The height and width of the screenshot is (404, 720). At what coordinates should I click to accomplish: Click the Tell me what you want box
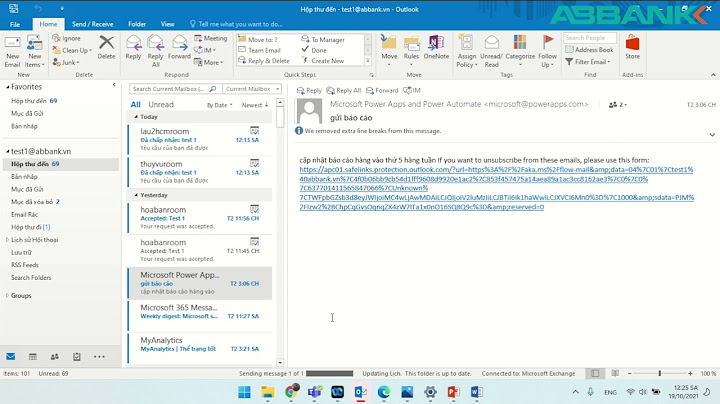[x=236, y=24]
